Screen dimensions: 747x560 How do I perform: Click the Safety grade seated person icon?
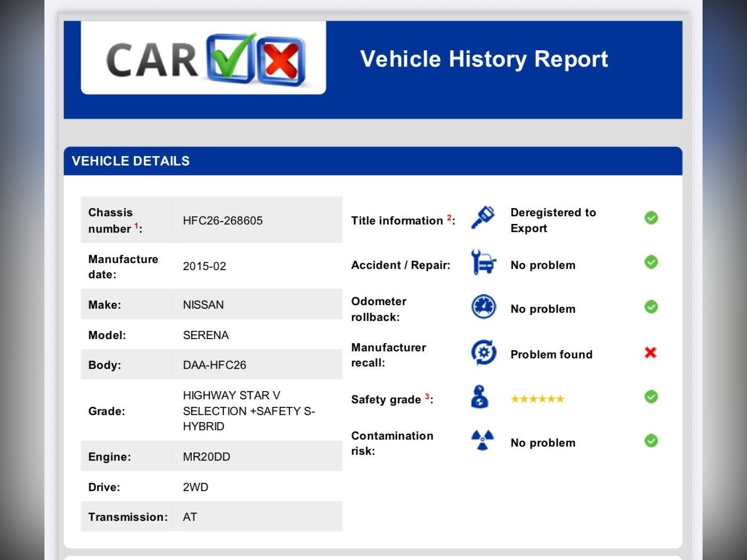[x=480, y=397]
